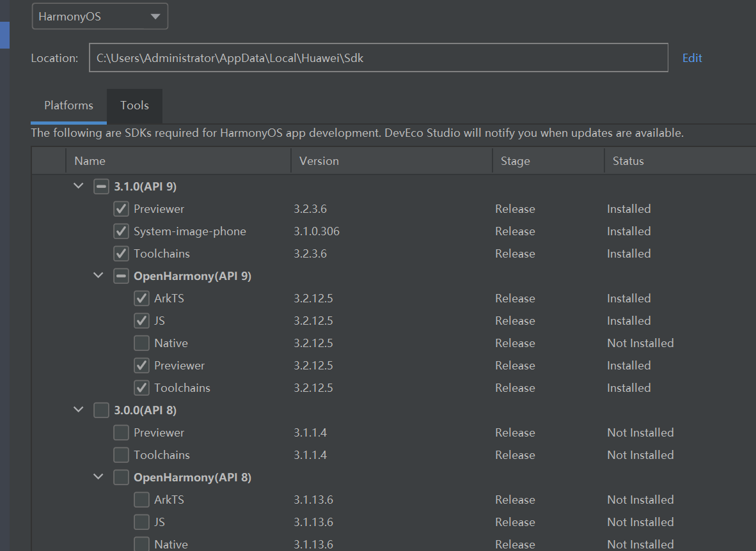This screenshot has height=551, width=756.
Task: Click the JS label under OpenHarmony(API 8)
Action: click(160, 522)
